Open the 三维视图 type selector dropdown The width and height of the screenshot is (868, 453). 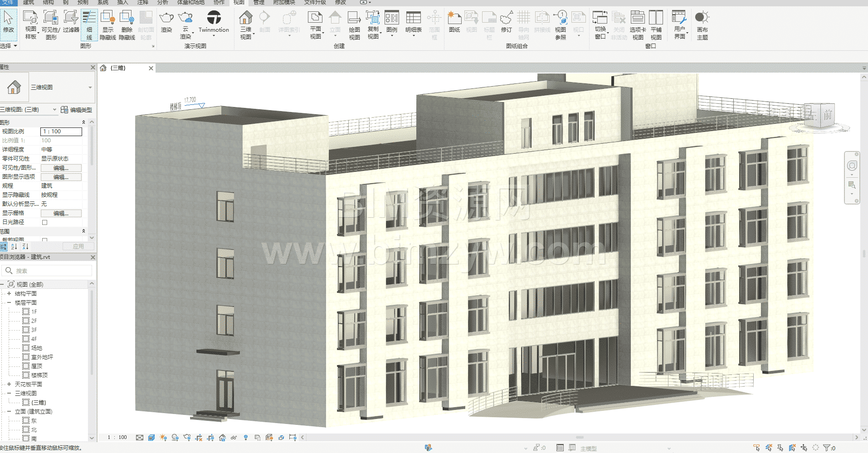pyautogui.click(x=90, y=88)
